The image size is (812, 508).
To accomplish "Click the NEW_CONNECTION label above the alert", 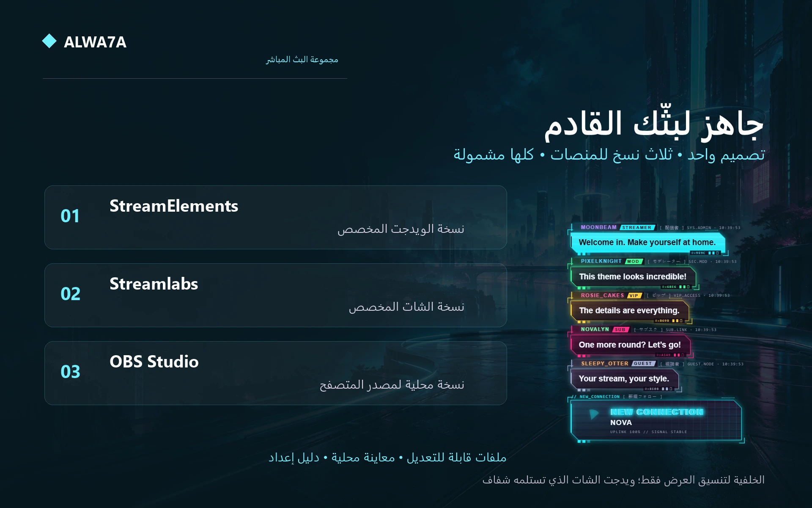I will click(599, 397).
